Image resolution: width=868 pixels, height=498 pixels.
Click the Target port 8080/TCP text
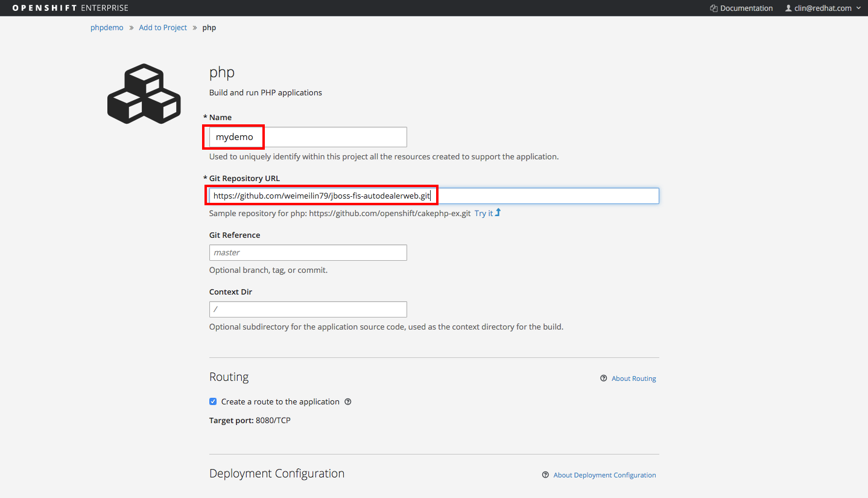(250, 420)
